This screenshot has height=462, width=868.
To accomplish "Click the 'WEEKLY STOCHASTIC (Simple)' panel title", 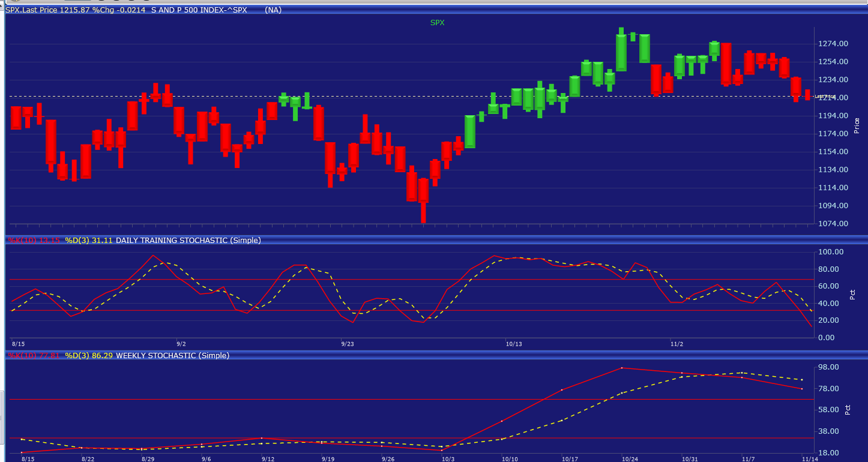I will coord(172,356).
